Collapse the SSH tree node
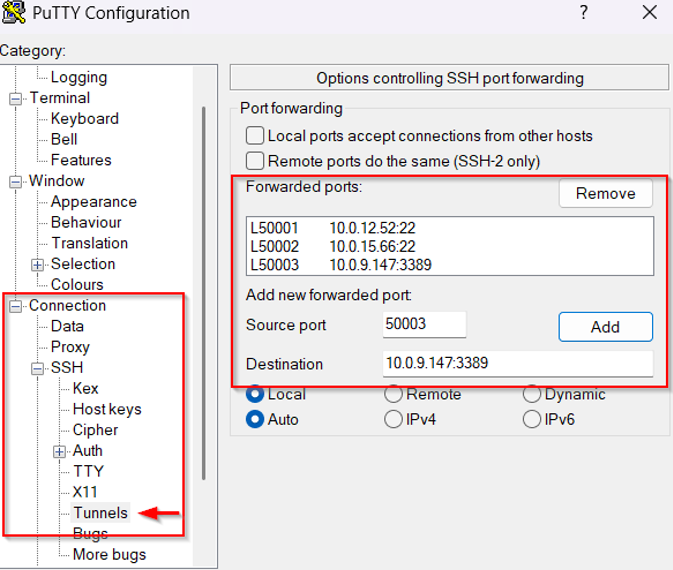673x570 pixels. tap(38, 369)
